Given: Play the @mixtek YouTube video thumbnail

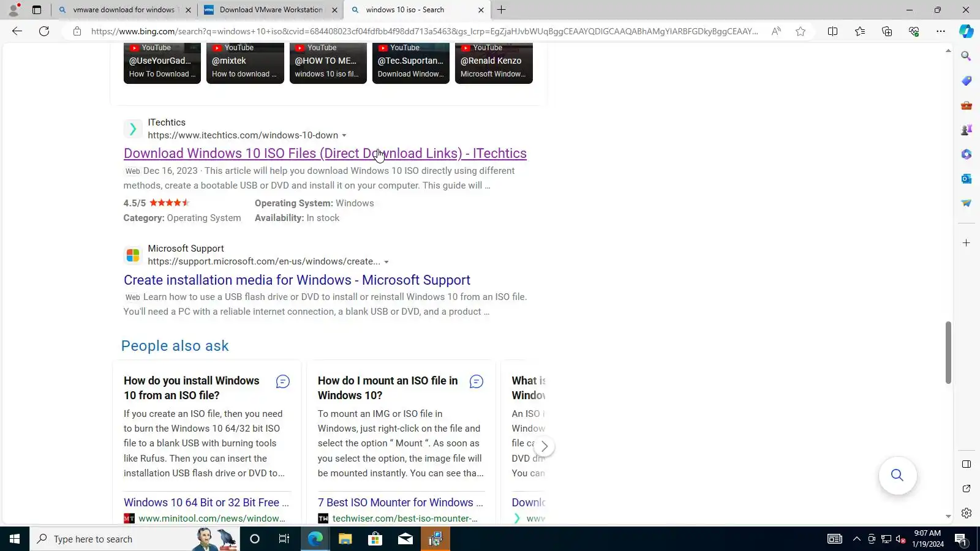Looking at the screenshot, I should (x=245, y=63).
